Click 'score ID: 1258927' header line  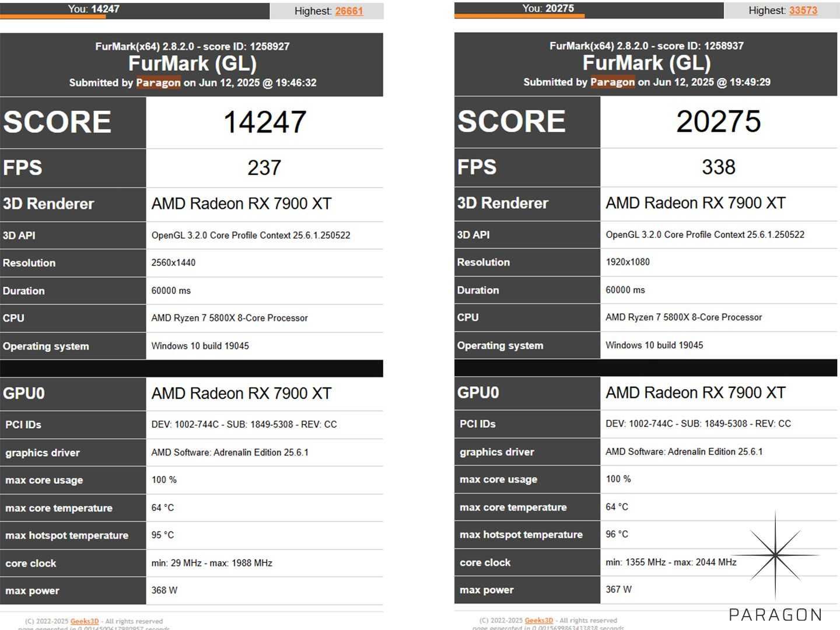[192, 46]
